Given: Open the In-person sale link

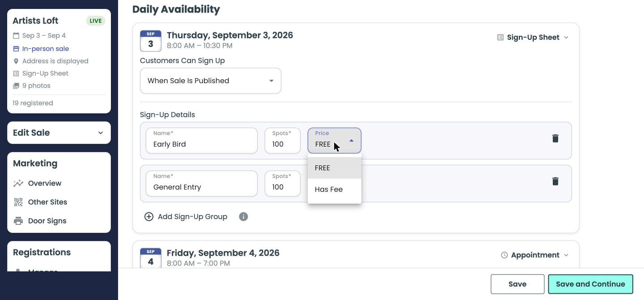Looking at the screenshot, I should (x=46, y=49).
